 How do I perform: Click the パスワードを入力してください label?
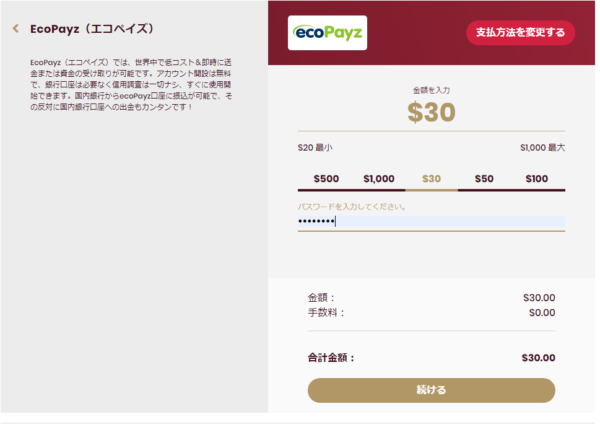coord(351,207)
